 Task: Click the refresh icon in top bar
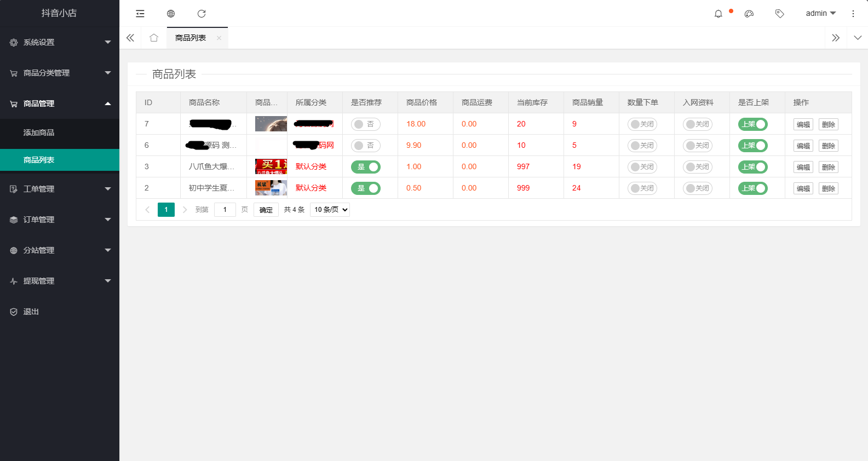tap(202, 14)
